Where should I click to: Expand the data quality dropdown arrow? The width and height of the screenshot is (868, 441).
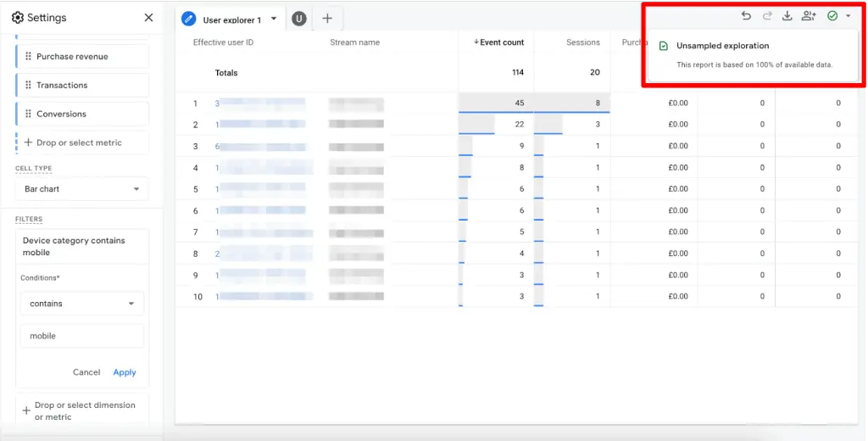click(849, 16)
